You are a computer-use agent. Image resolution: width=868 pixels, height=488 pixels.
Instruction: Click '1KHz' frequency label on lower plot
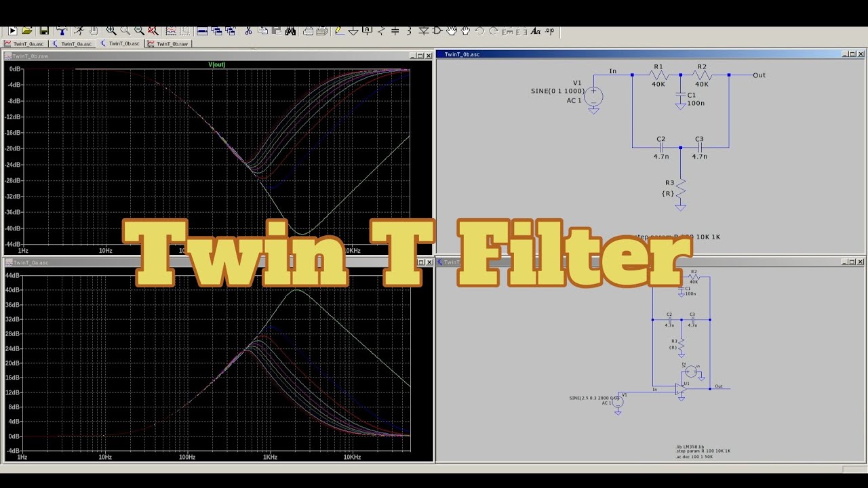point(270,457)
